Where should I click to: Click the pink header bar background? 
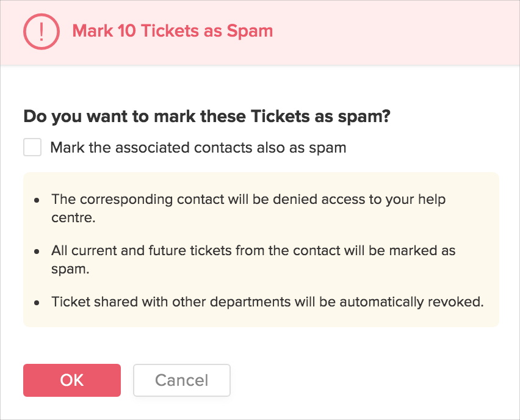click(x=397, y=32)
